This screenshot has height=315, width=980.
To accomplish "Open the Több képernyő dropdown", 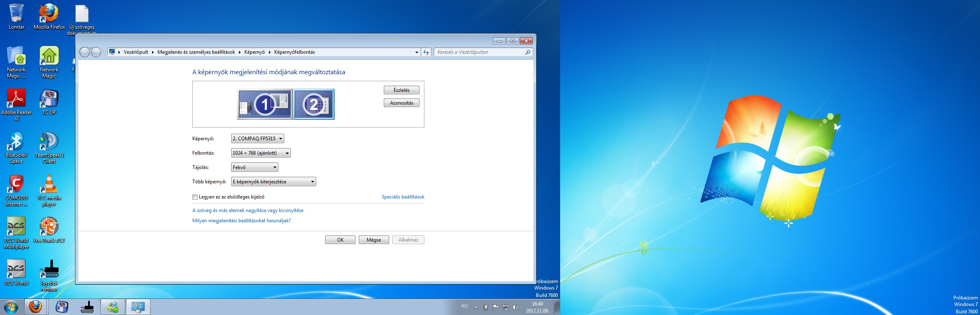I will tap(273, 182).
